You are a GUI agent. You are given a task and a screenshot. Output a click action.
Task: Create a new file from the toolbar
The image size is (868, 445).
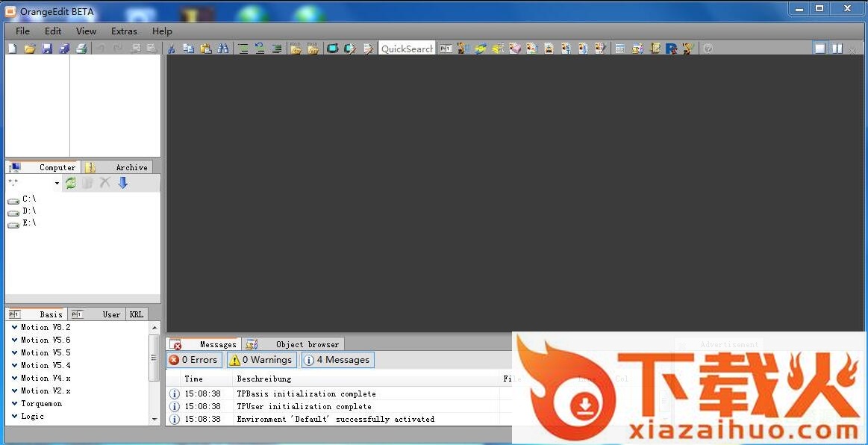tap(12, 49)
